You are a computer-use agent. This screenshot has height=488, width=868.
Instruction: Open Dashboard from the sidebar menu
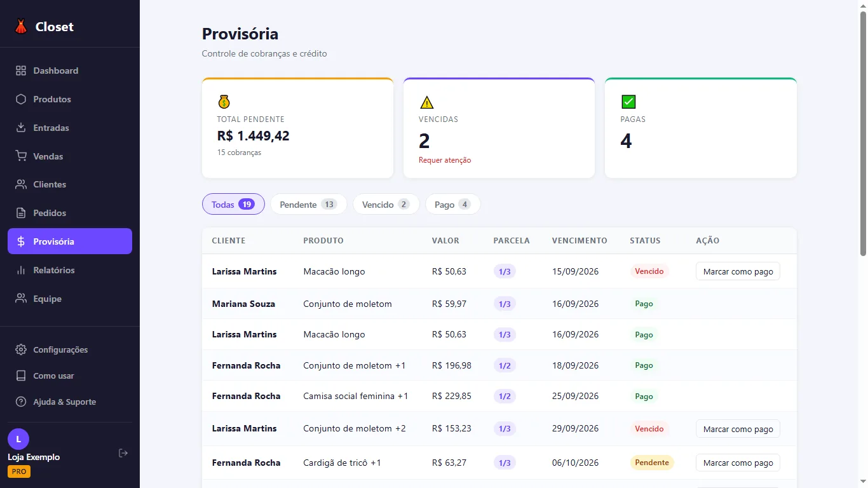[x=70, y=71]
